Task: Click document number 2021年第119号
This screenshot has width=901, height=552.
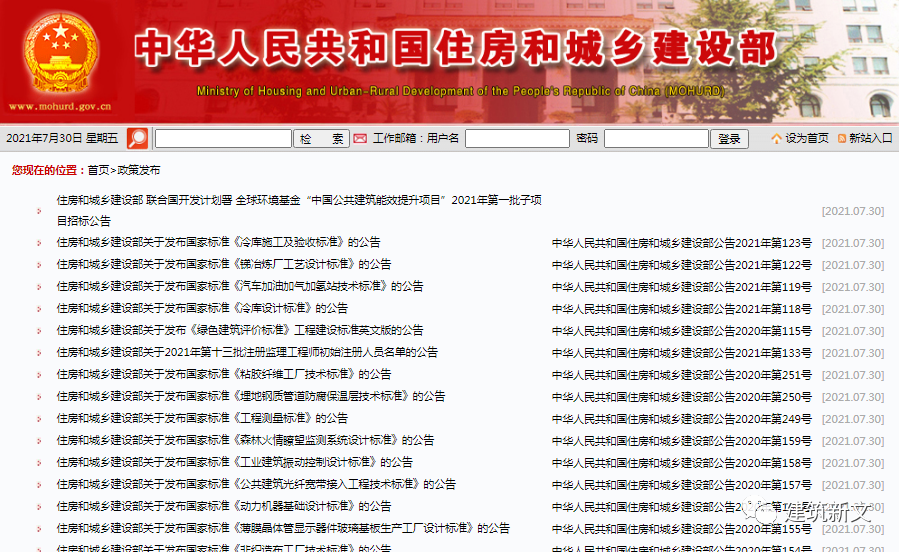Action: [x=681, y=287]
